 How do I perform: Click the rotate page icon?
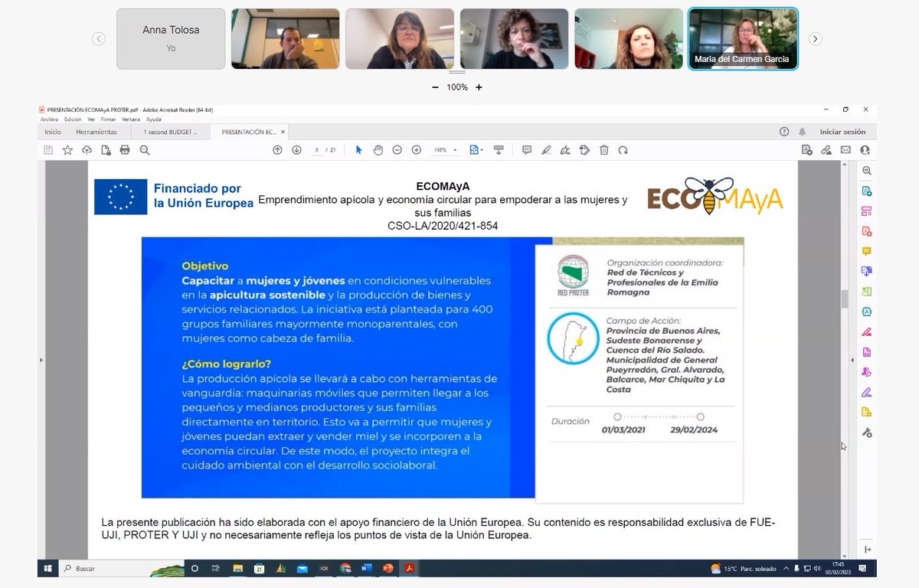pos(623,150)
